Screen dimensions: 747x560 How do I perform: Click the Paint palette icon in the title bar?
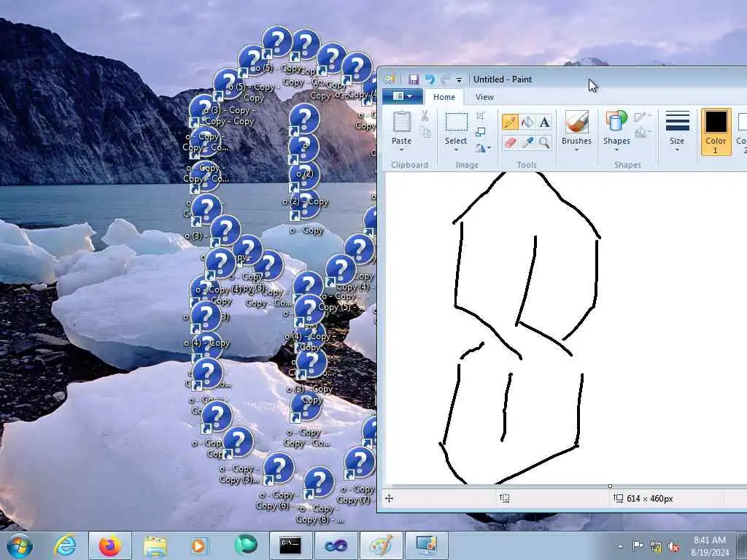[x=390, y=79]
